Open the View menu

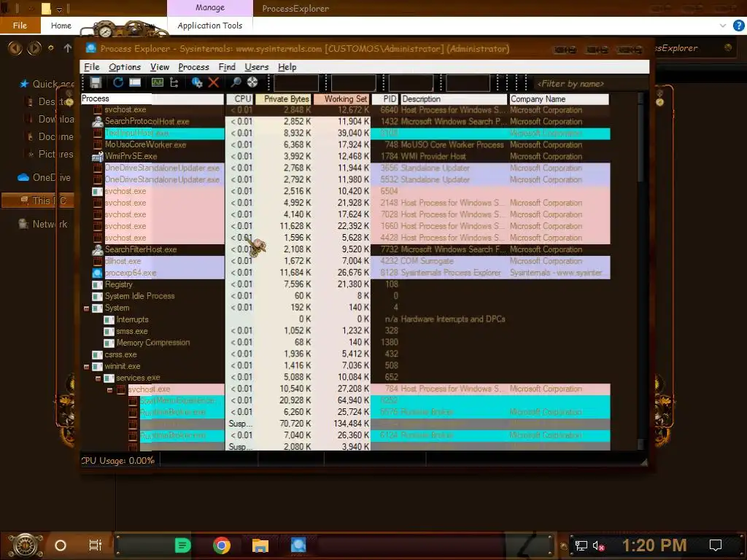pos(160,67)
